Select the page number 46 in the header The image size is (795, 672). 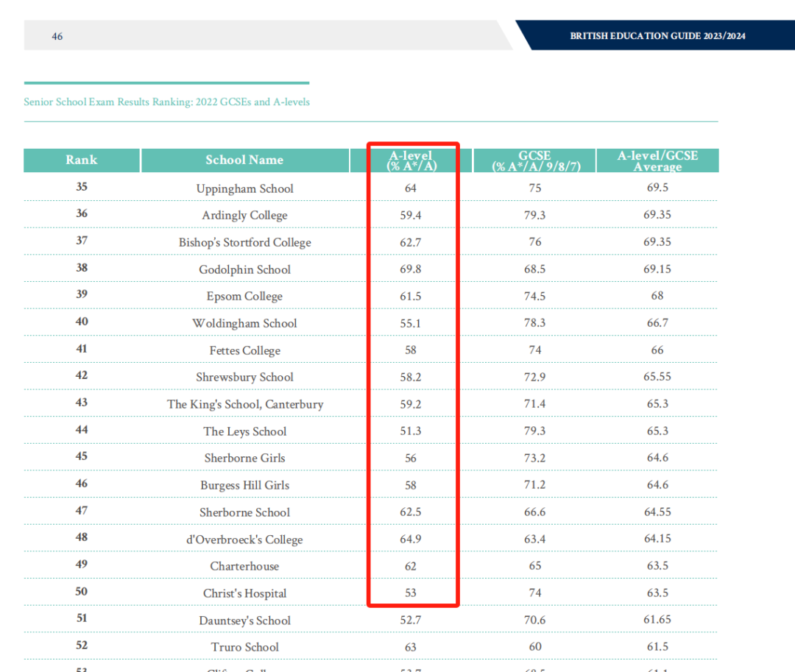[x=57, y=37]
